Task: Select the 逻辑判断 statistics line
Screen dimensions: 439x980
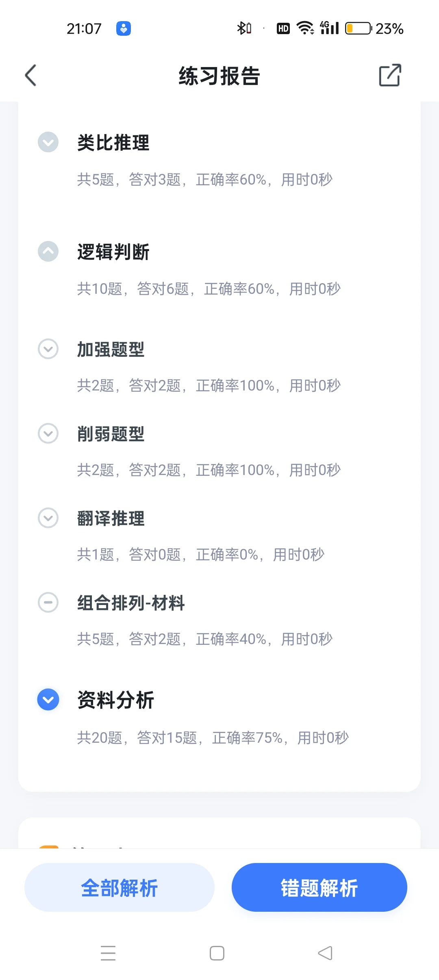Action: [209, 289]
